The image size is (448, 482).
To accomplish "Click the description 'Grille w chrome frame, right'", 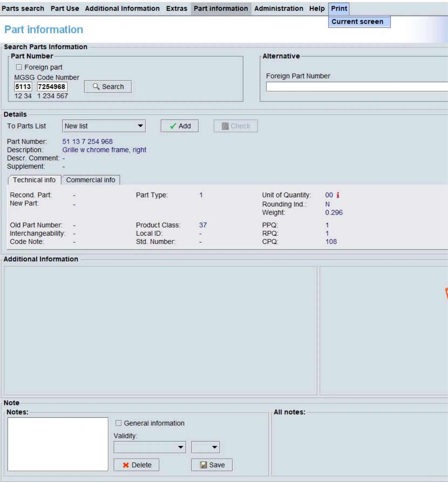I will 104,150.
